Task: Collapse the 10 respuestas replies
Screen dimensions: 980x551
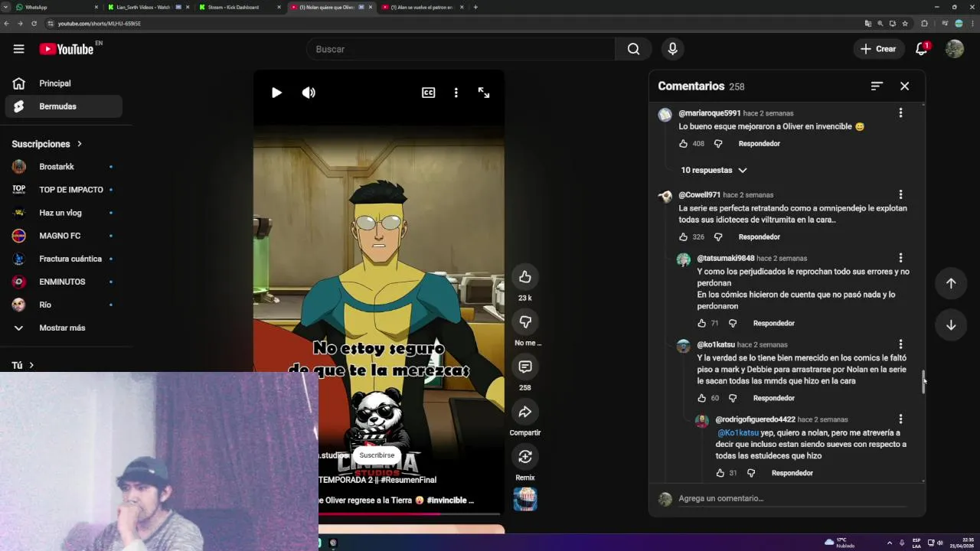Action: (x=714, y=170)
